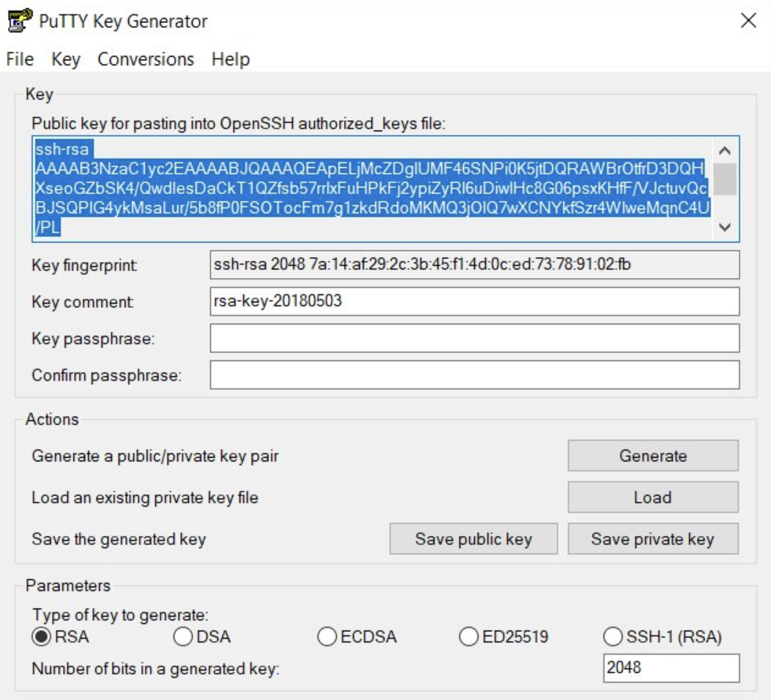The image size is (771, 700).
Task: Click the 'Key comment:' label
Action: tap(82, 302)
